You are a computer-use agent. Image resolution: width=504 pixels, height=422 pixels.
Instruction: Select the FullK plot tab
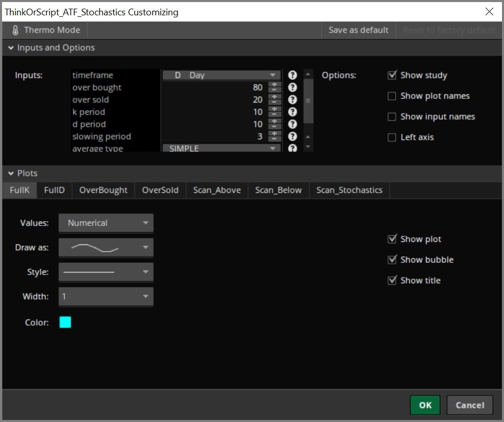point(19,190)
